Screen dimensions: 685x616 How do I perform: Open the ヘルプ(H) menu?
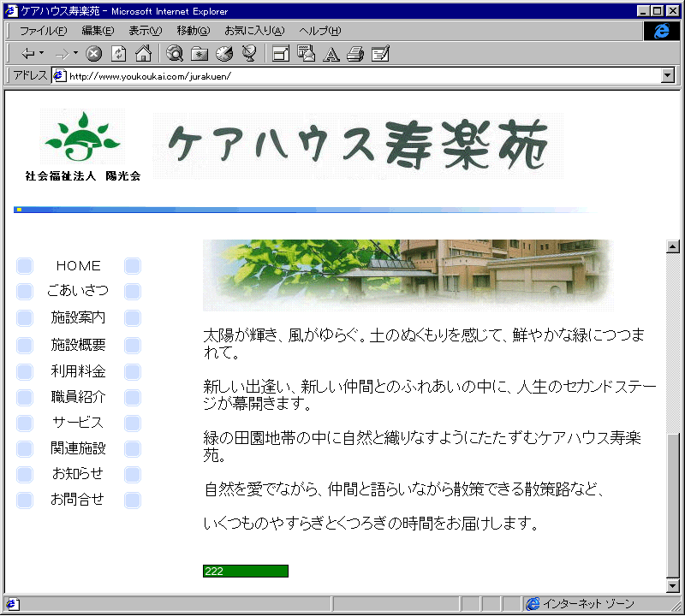[319, 31]
